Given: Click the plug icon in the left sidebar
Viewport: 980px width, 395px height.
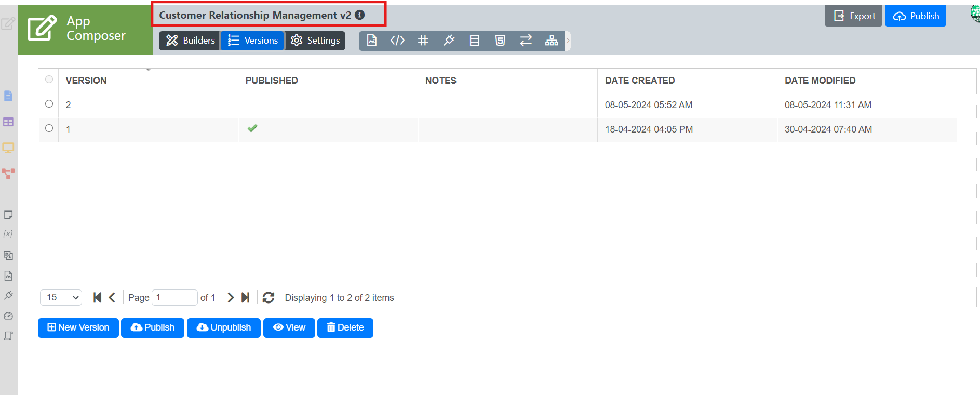Looking at the screenshot, I should 8,295.
